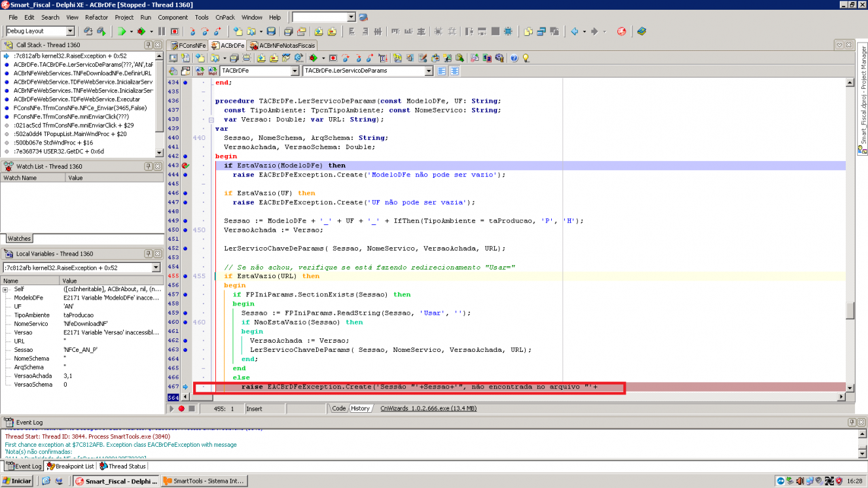868x488 pixels.
Task: Click Step Over icon in main toolbar
Action: tap(205, 31)
